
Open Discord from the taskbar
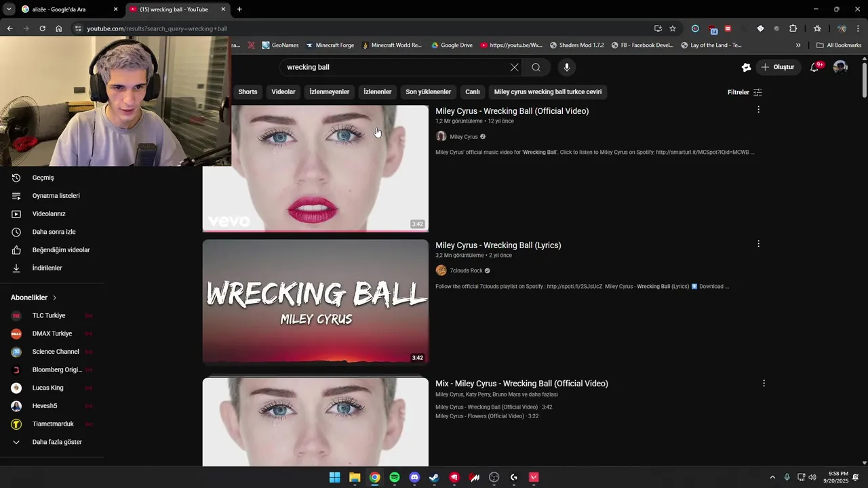point(414,477)
